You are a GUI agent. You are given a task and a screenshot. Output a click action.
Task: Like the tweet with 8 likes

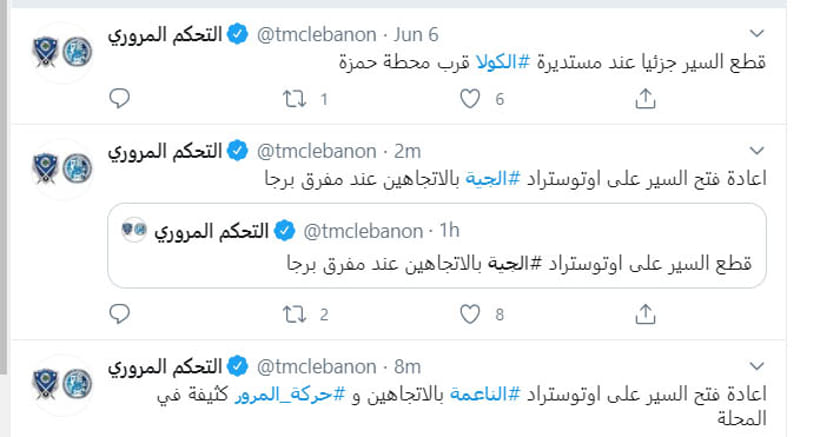coord(470,314)
